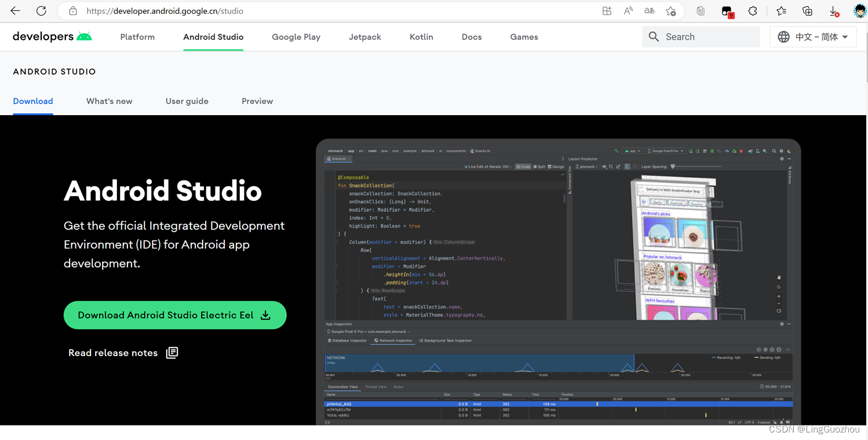The height and width of the screenshot is (440, 868).
Task: Open the Jetpack menu item
Action: tap(365, 36)
